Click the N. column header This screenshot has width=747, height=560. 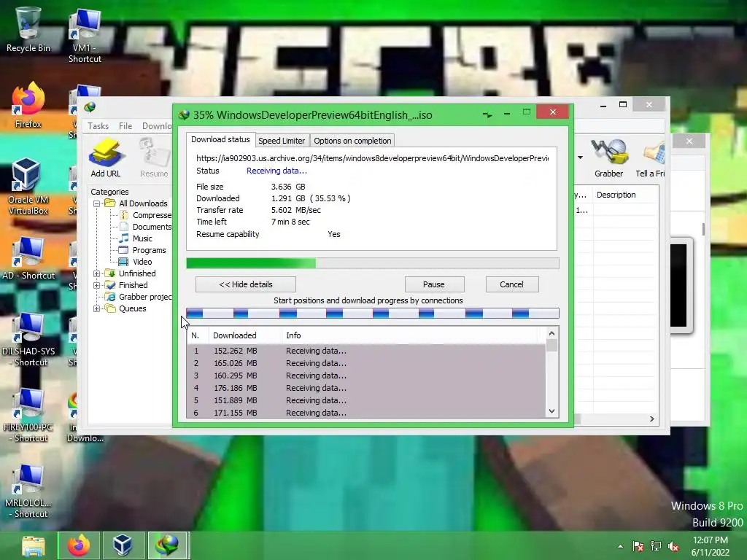click(x=198, y=335)
